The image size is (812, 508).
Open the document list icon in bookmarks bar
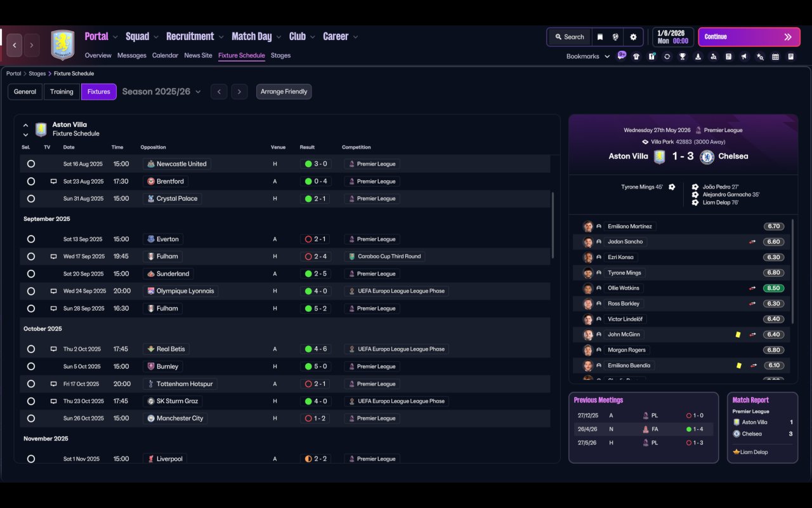click(729, 57)
